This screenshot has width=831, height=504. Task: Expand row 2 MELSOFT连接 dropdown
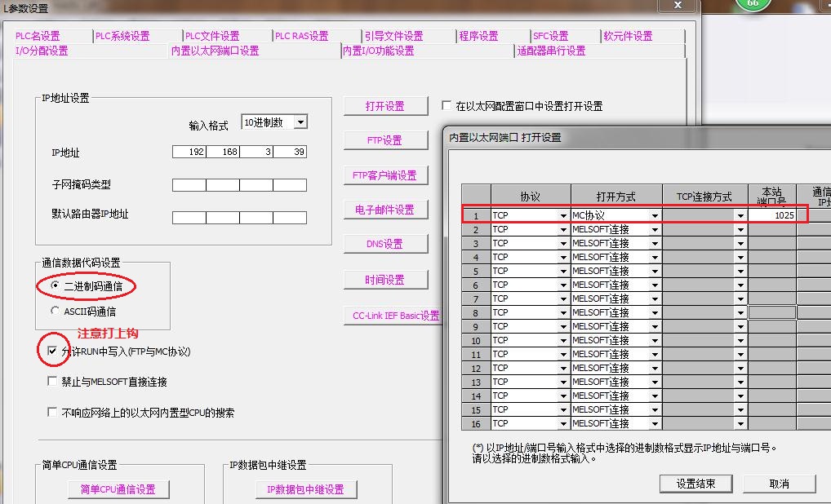pos(654,230)
